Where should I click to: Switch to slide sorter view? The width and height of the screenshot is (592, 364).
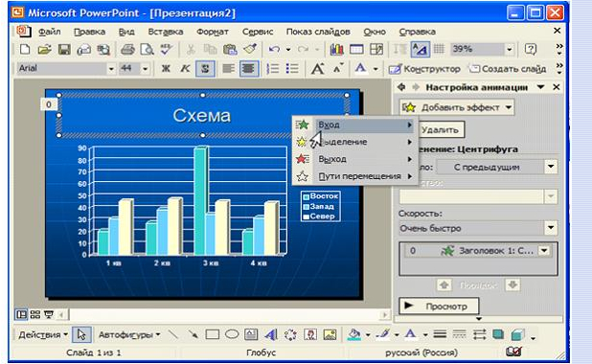35,314
